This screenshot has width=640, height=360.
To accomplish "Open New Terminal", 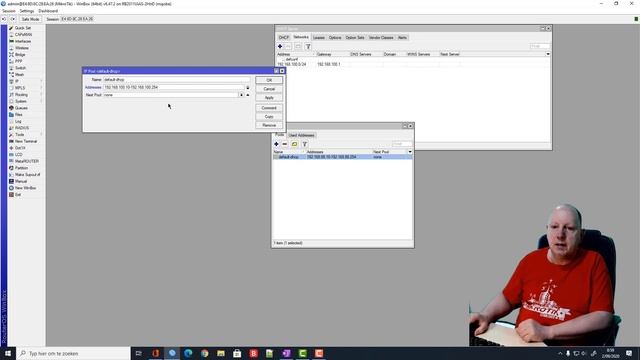I will (26, 141).
